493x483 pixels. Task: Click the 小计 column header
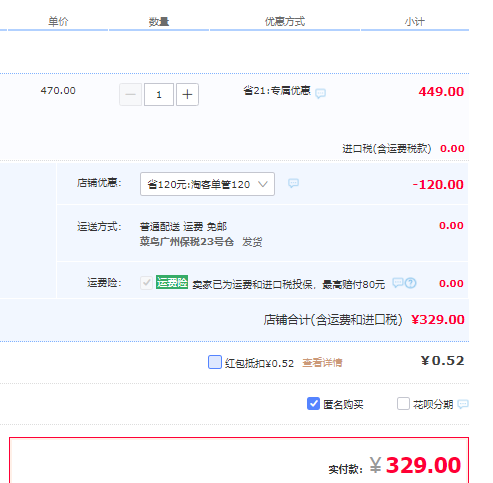point(415,22)
